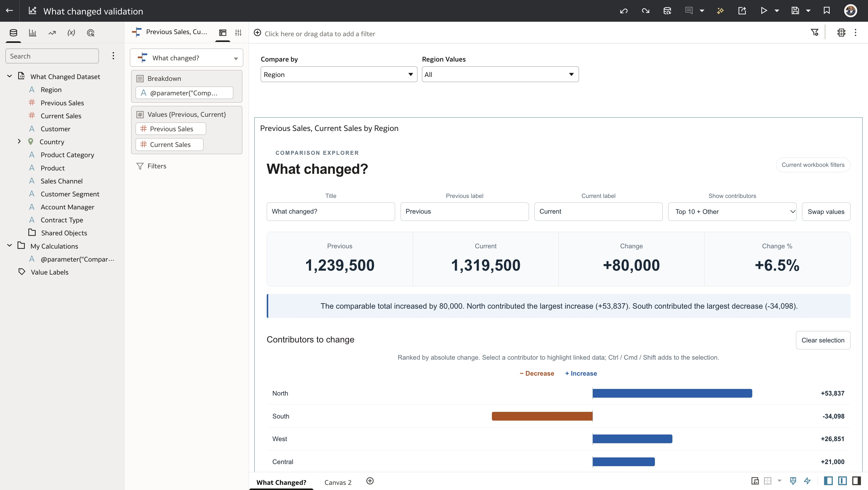Click the Swap values button

pos(826,212)
